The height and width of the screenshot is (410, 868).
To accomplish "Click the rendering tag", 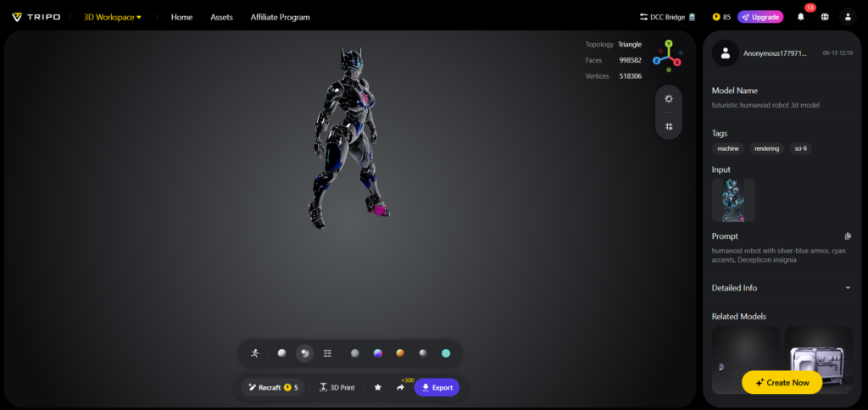I will click(x=766, y=148).
